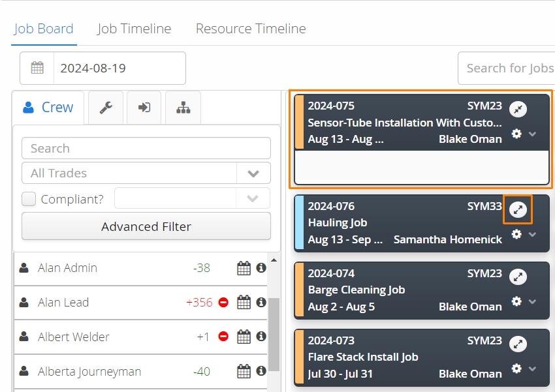Select the Crew tab
Image resolution: width=555 pixels, height=392 pixels.
48,108
